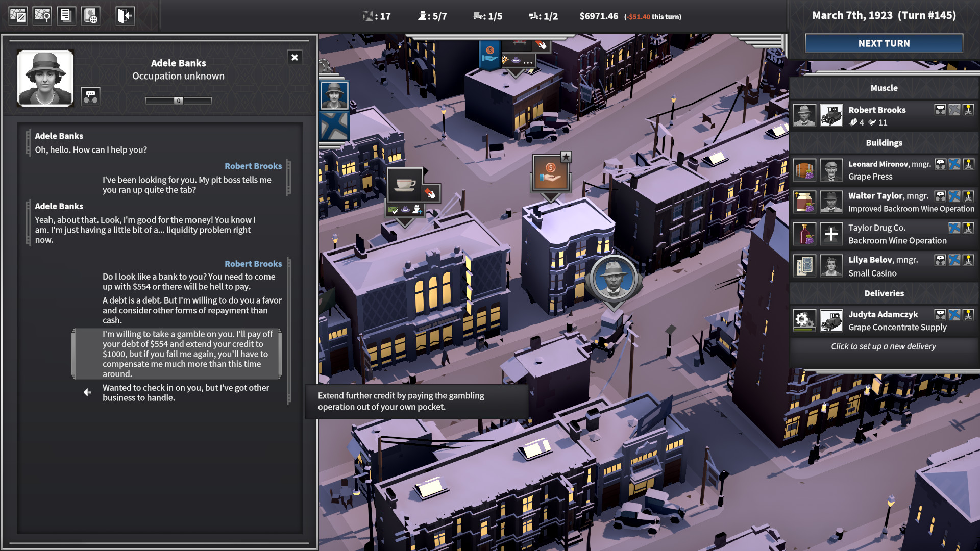
Task: Click the relationship slider under Adele Banks
Action: tap(178, 101)
